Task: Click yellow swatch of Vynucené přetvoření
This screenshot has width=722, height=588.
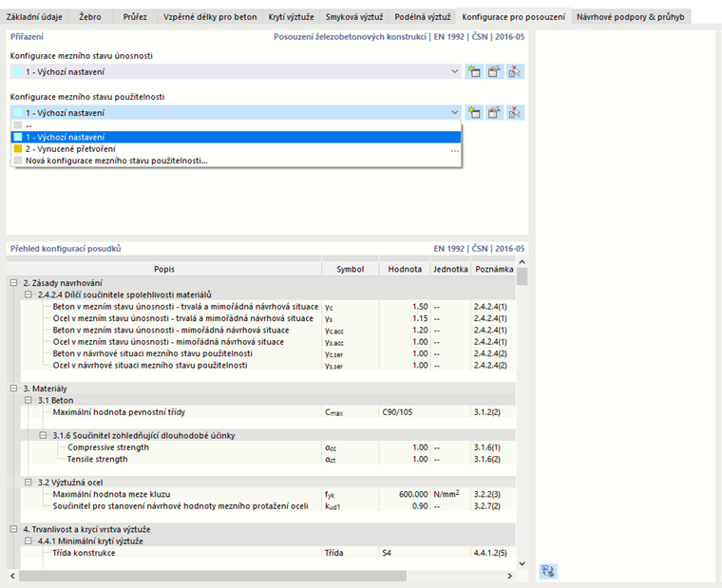Action: point(18,149)
